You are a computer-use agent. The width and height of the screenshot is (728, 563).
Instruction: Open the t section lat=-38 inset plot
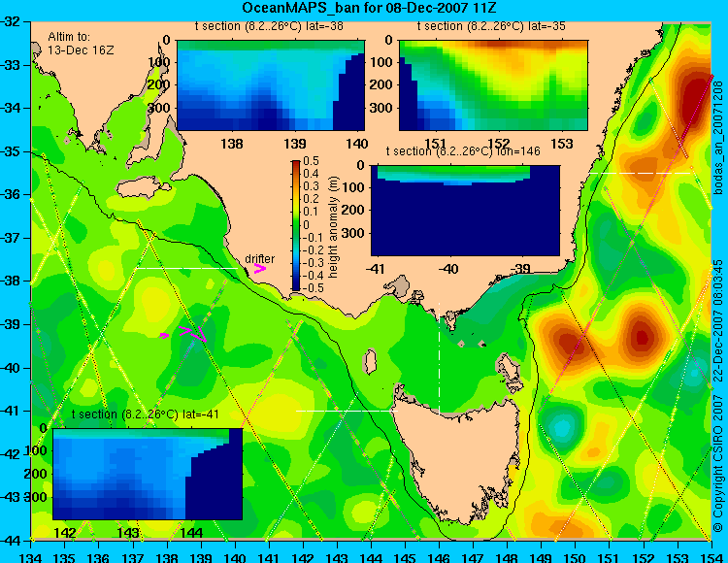click(271, 85)
